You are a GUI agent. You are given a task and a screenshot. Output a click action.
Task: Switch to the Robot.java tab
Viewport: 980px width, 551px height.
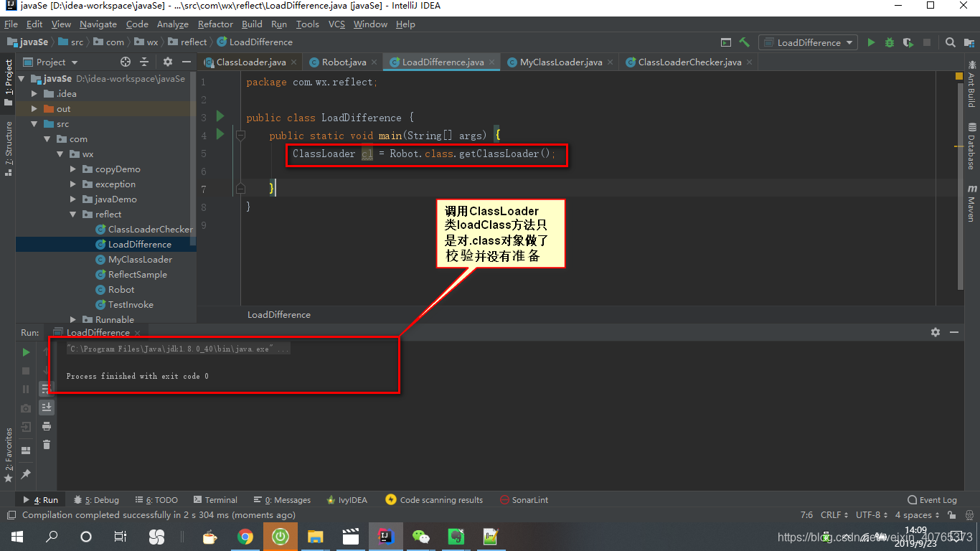pos(344,62)
